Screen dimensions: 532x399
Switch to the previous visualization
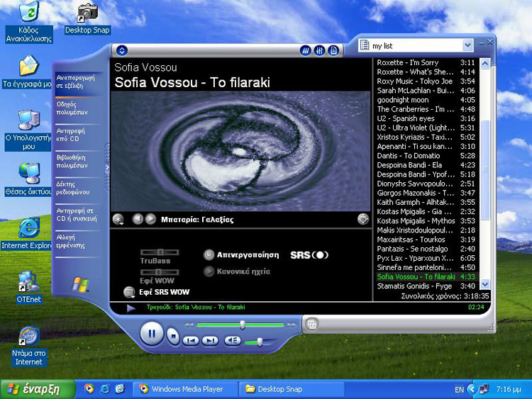pyautogui.click(x=138, y=219)
